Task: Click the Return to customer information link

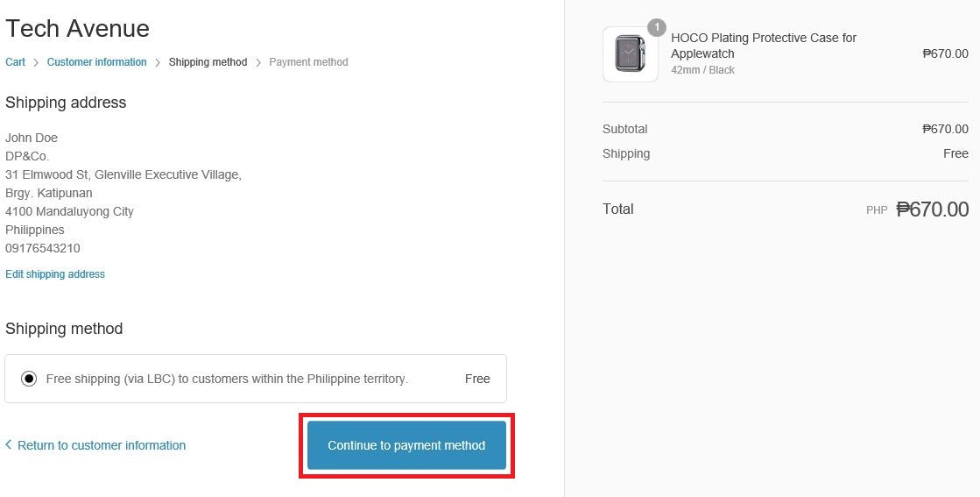Action: 102,445
